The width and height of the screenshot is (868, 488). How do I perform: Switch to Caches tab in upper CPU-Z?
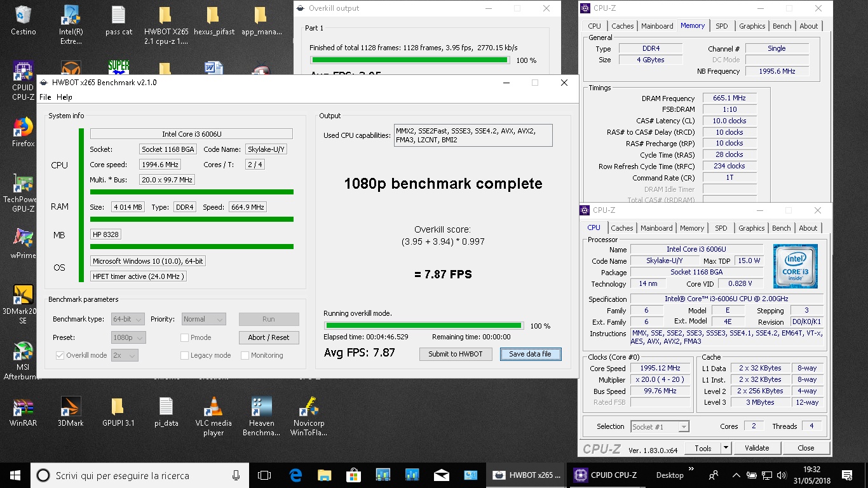(x=622, y=26)
